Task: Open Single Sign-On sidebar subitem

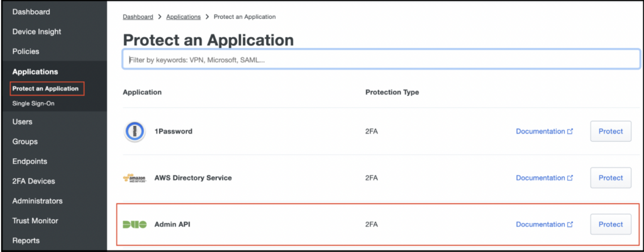Action: point(33,103)
